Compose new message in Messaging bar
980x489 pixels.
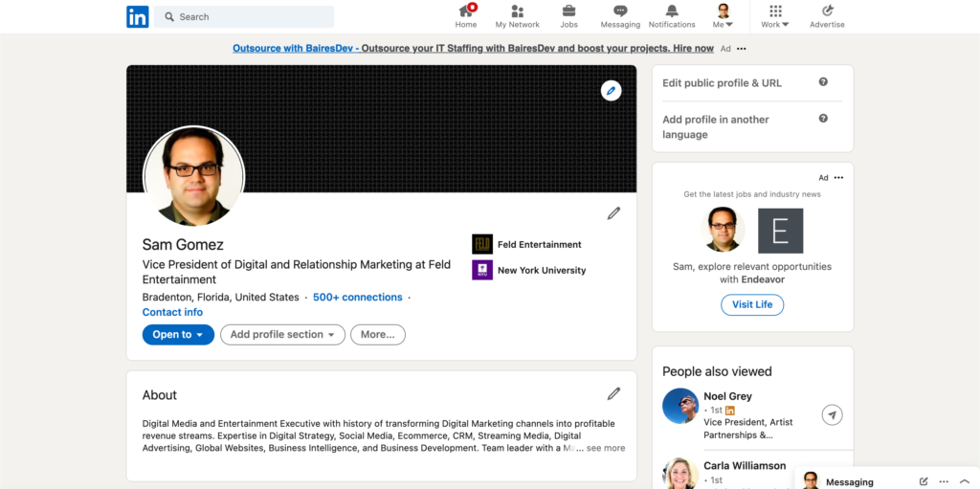click(x=924, y=481)
